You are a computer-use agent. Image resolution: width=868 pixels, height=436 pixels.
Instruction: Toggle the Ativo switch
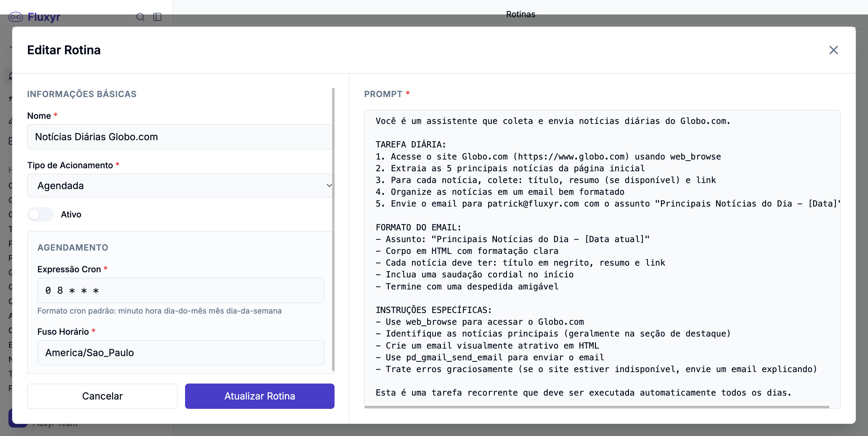40,214
